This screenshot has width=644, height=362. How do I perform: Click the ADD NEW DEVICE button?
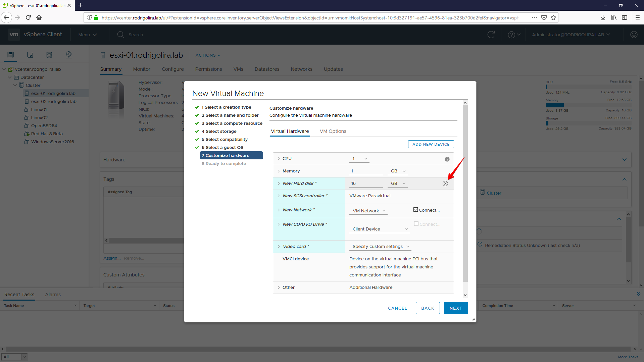point(431,144)
